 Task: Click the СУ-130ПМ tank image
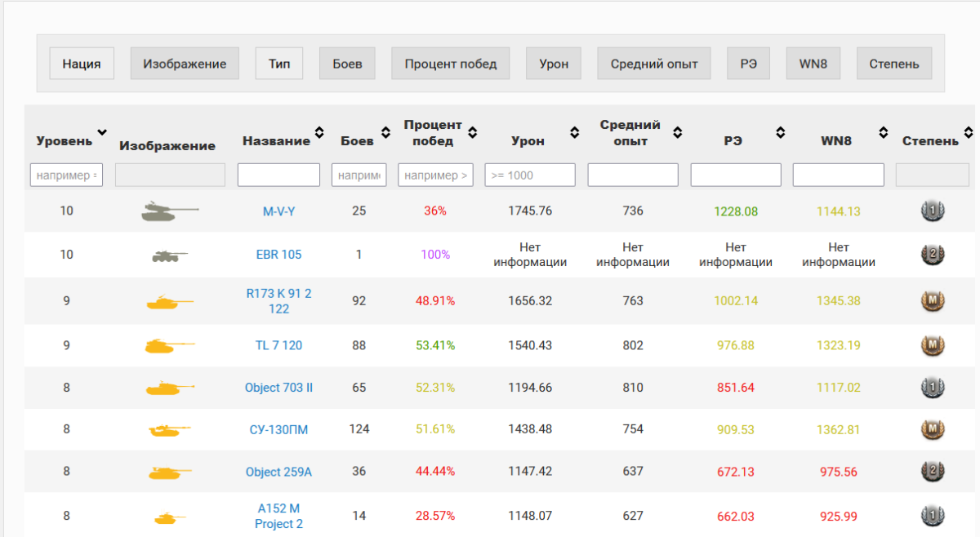(x=169, y=430)
